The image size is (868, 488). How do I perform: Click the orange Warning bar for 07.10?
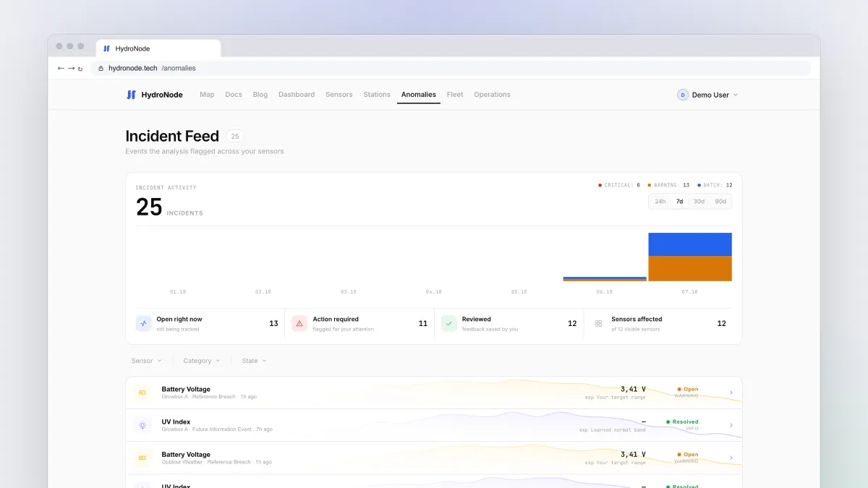pyautogui.click(x=690, y=268)
